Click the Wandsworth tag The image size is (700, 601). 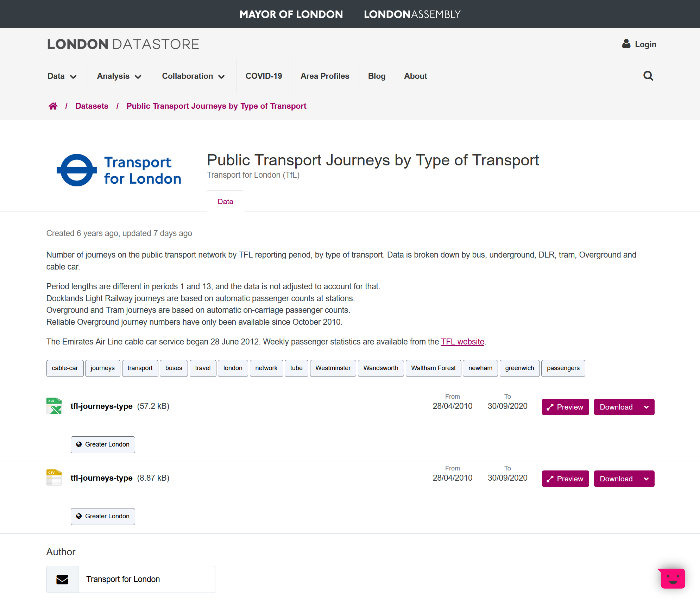[381, 368]
